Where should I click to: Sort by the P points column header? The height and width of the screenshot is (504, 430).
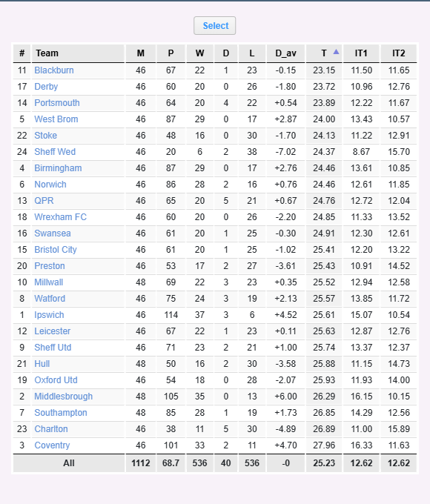171,53
